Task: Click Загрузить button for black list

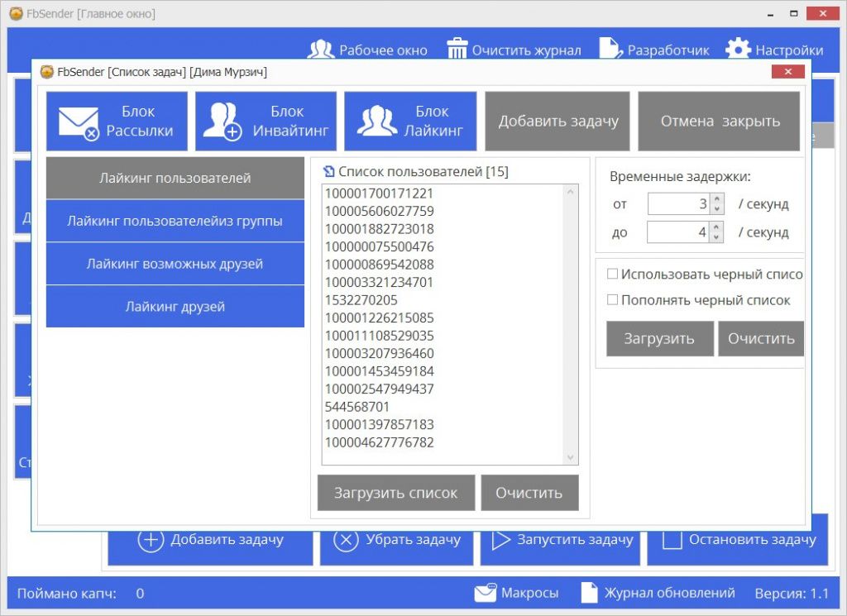Action: click(x=659, y=338)
